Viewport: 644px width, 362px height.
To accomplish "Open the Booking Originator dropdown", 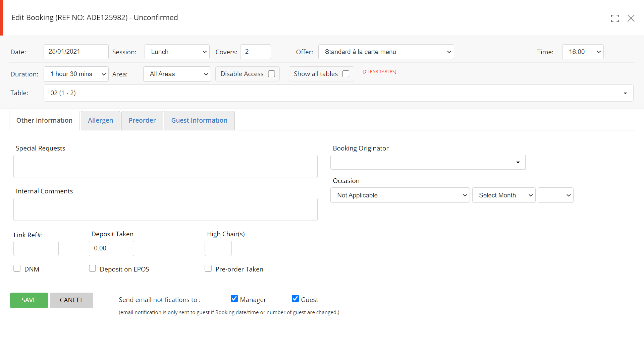I will [428, 162].
